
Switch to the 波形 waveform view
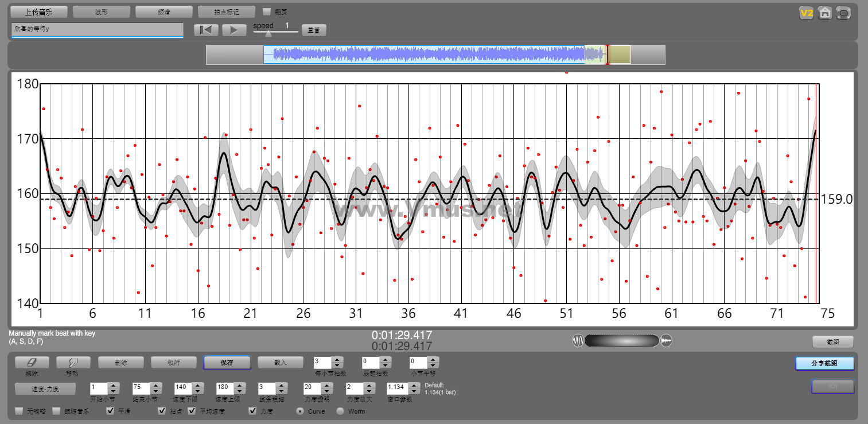pos(102,12)
